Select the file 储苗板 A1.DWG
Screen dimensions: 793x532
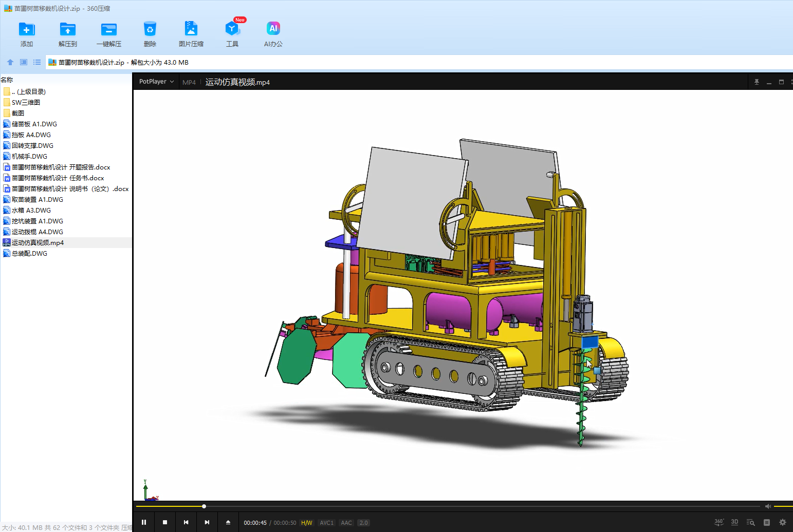pos(66,124)
